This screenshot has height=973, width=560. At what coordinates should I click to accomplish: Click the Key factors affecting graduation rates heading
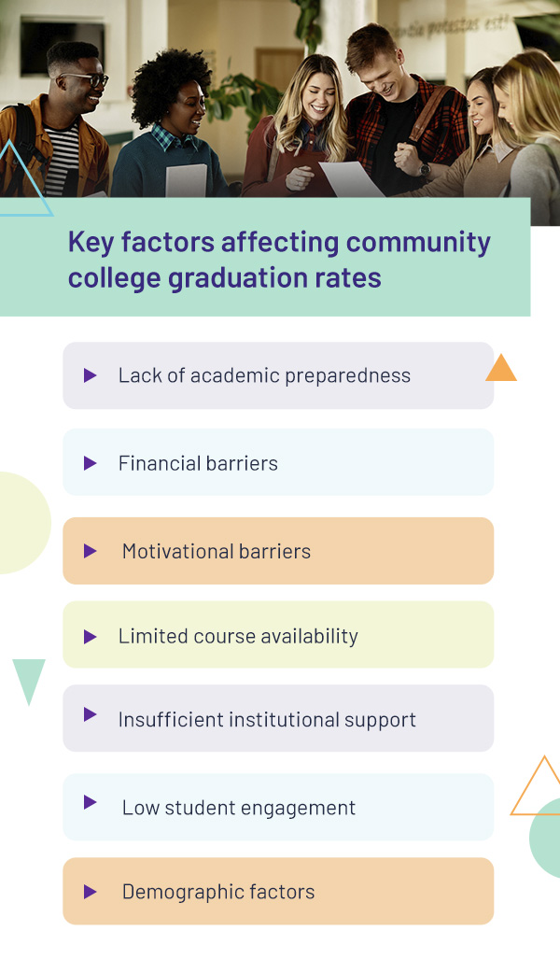click(x=279, y=260)
